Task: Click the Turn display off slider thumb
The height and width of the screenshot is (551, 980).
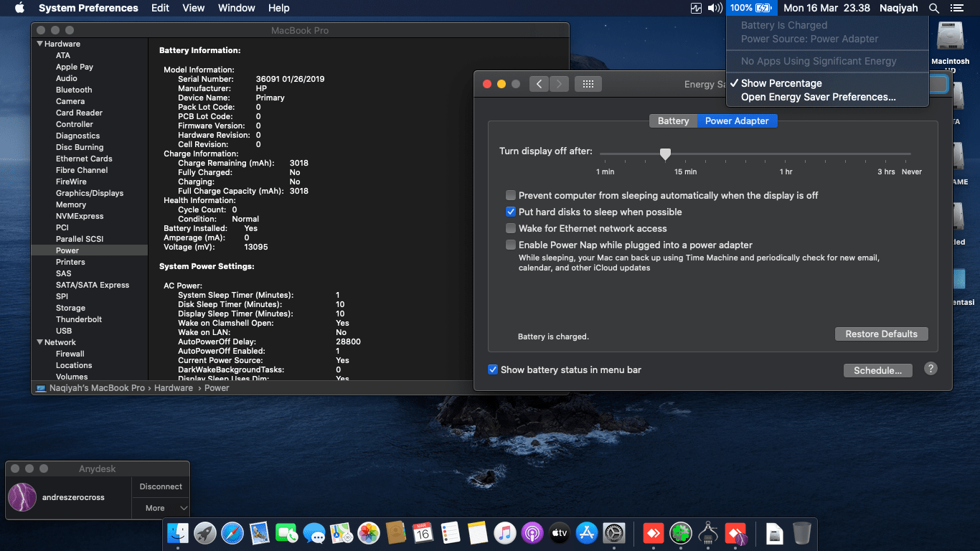Action: [665, 154]
